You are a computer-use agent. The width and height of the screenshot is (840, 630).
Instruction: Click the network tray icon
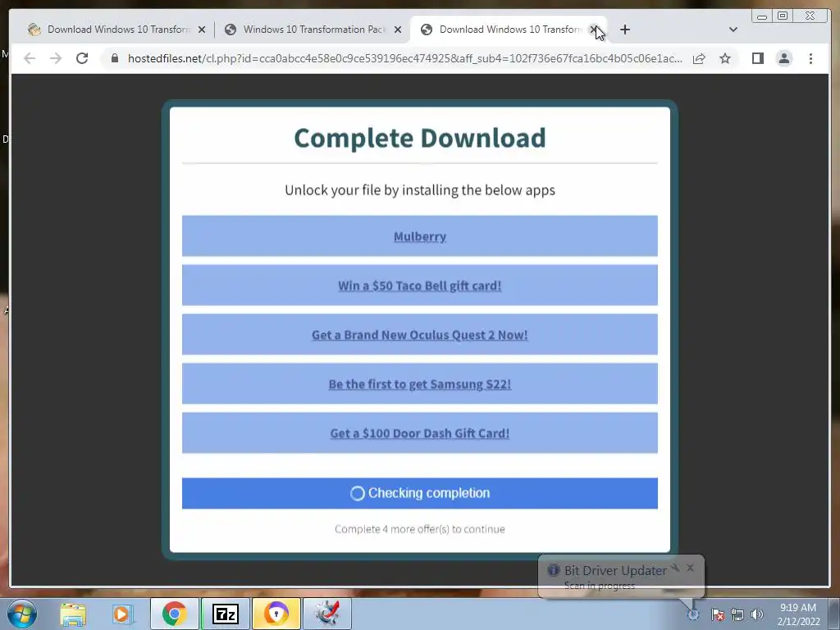click(x=737, y=614)
